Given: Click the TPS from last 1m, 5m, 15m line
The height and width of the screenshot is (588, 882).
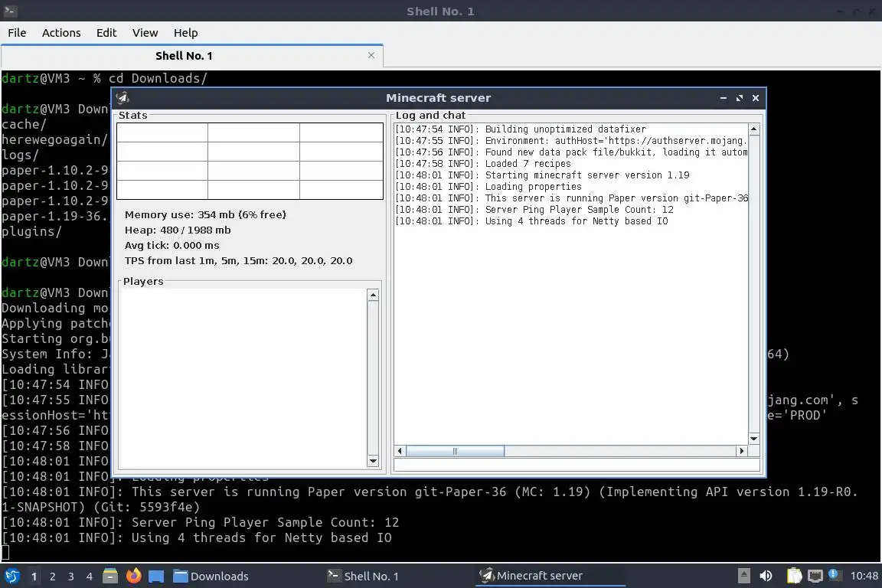Looking at the screenshot, I should click(239, 260).
